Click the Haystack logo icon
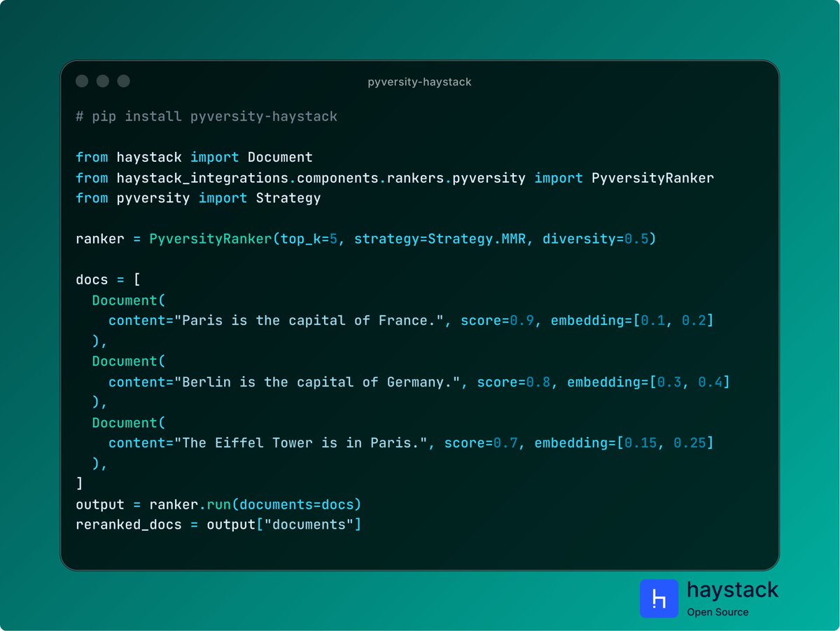Screen dimensions: 840x631 click(x=659, y=598)
